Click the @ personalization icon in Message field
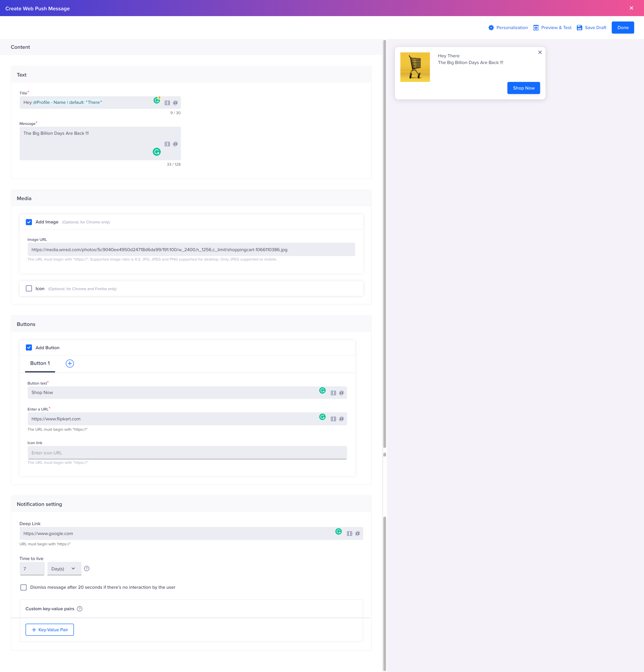This screenshot has width=644, height=672. [175, 144]
